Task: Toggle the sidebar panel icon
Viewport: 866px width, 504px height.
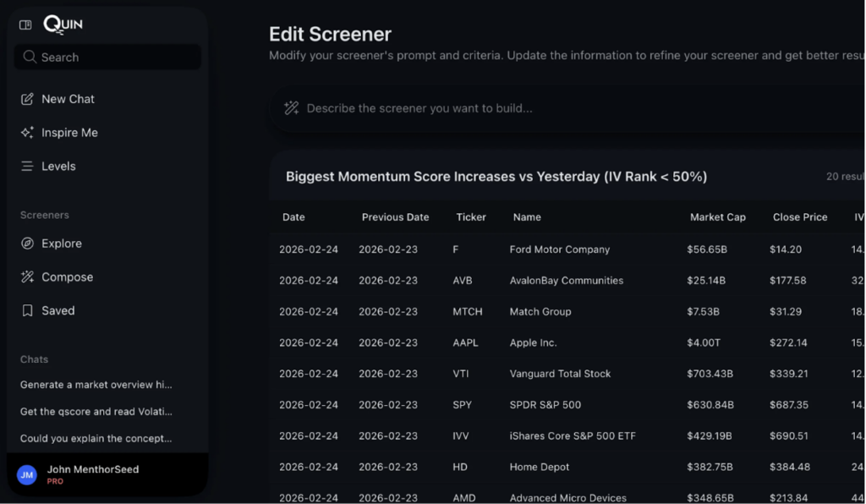Action: click(25, 25)
